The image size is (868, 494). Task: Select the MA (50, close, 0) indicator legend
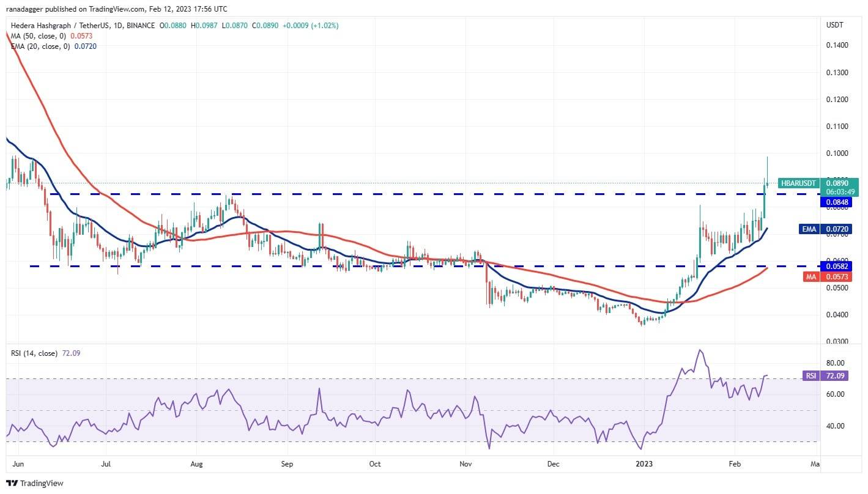40,36
